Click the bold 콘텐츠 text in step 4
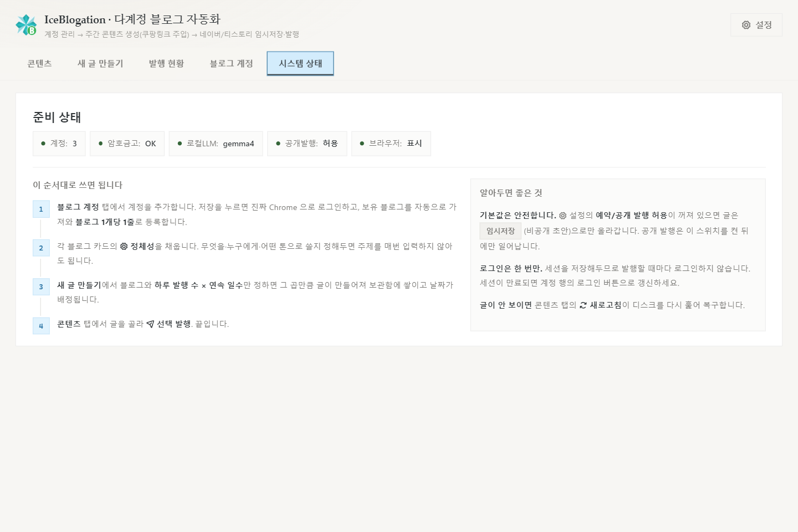The width and height of the screenshot is (798, 532). (69, 324)
